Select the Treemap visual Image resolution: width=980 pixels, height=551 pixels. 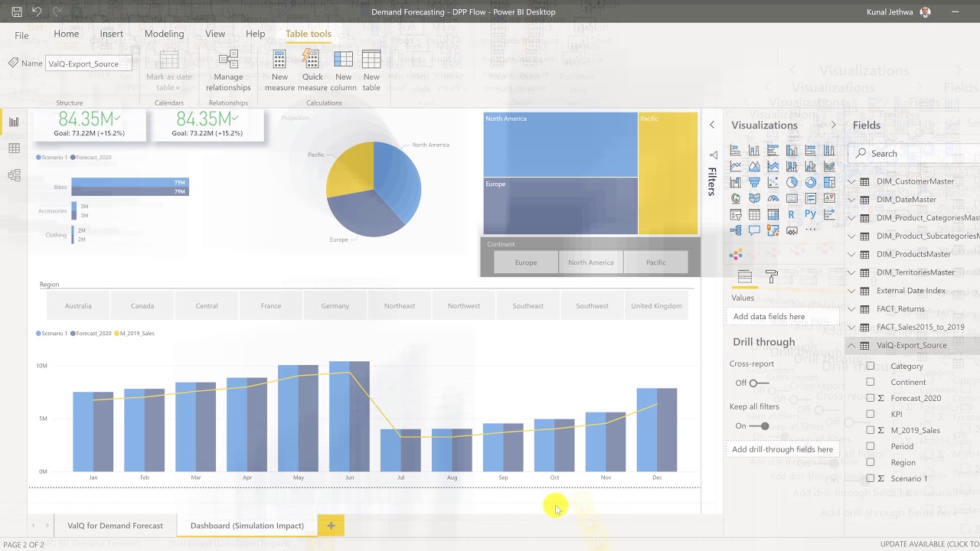pos(829,182)
